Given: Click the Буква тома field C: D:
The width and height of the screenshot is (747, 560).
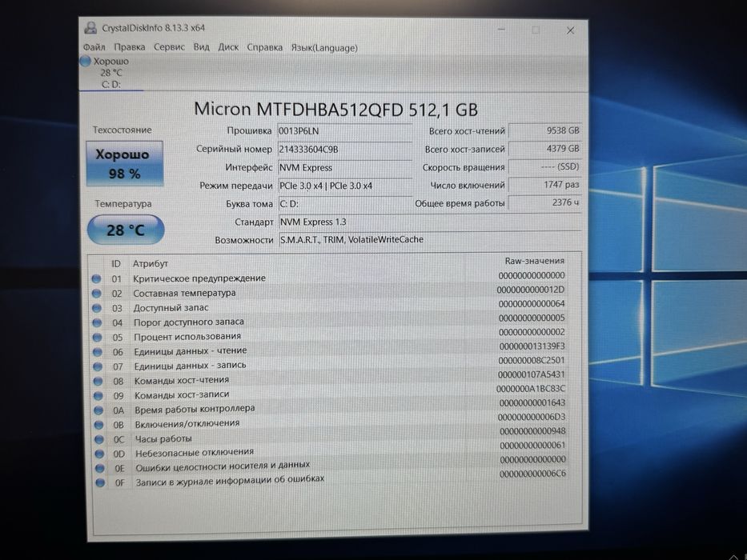Looking at the screenshot, I should click(345, 204).
